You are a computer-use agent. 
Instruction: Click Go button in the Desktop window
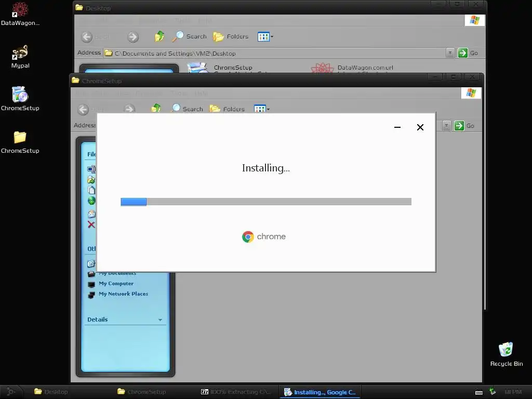pos(468,53)
